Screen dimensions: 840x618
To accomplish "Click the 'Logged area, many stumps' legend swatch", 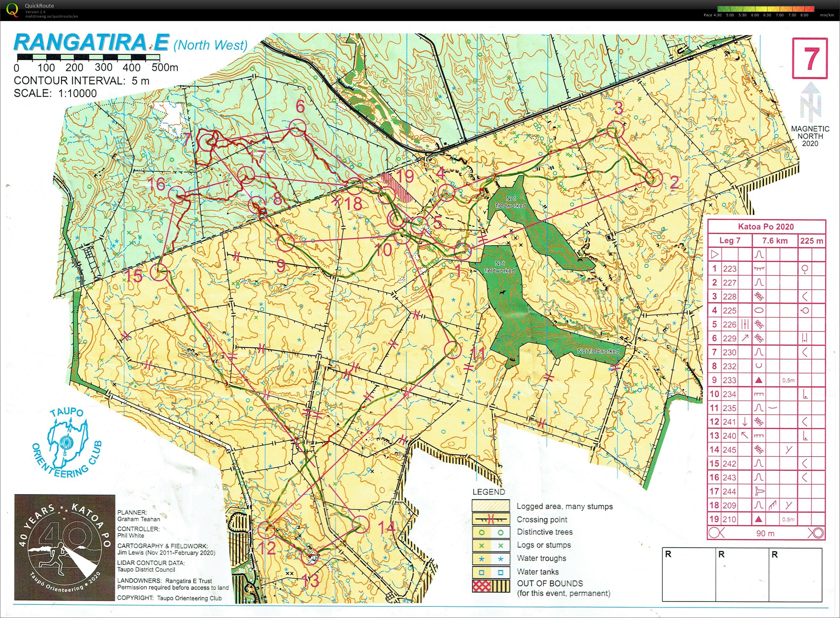I will click(490, 506).
